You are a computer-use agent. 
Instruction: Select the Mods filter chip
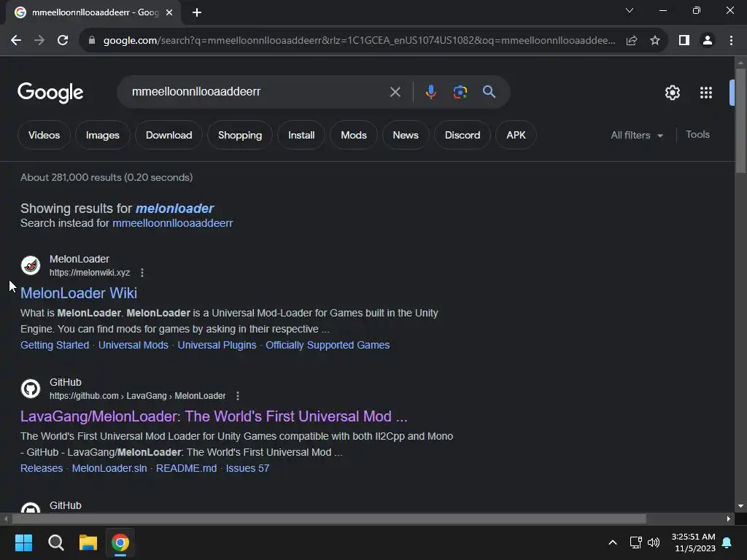point(354,135)
